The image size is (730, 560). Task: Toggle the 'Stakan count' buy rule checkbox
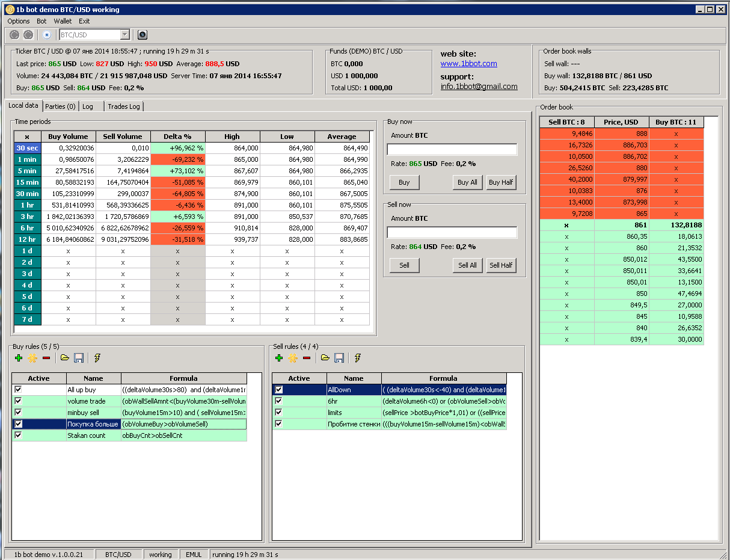click(18, 435)
